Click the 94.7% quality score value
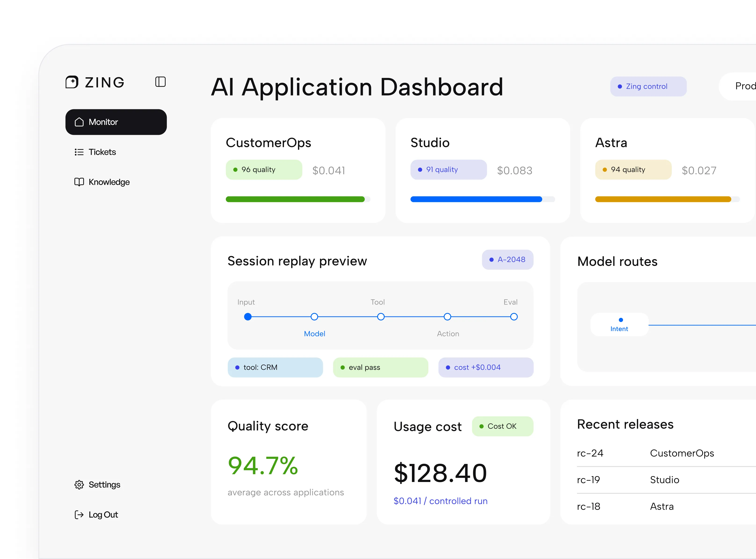 point(263,466)
